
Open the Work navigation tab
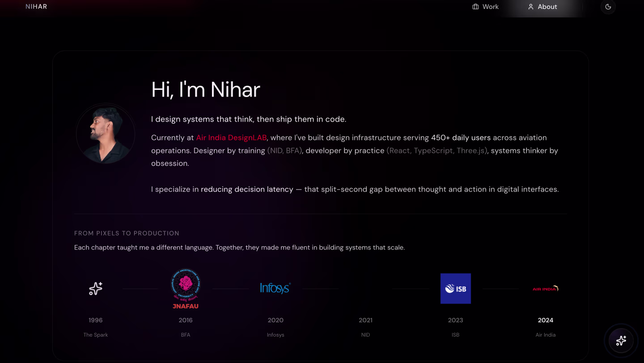[485, 7]
